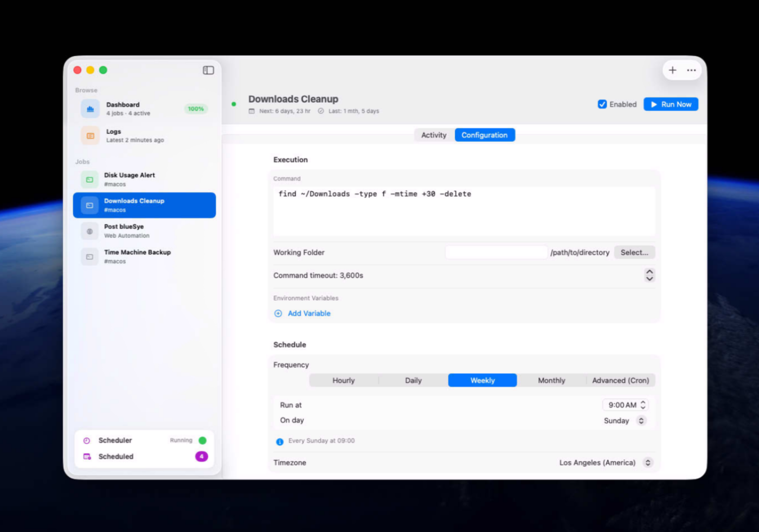
Task: Open the Dashboard sidebar item
Action: [144, 109]
